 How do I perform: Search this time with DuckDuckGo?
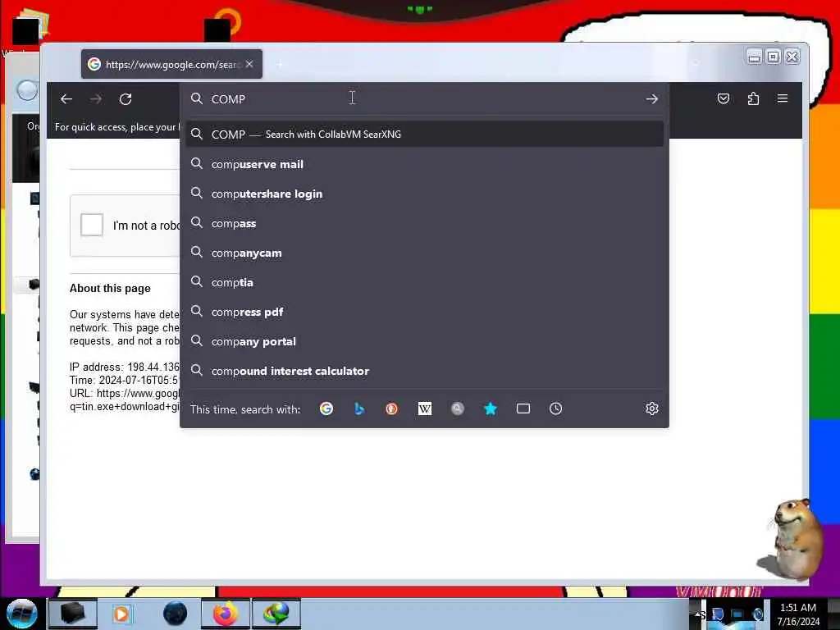391,409
